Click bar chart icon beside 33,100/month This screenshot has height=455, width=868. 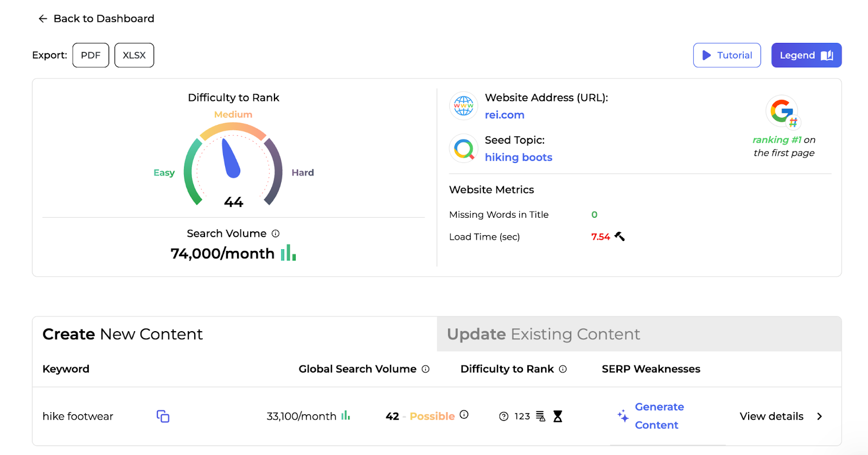[346, 416]
